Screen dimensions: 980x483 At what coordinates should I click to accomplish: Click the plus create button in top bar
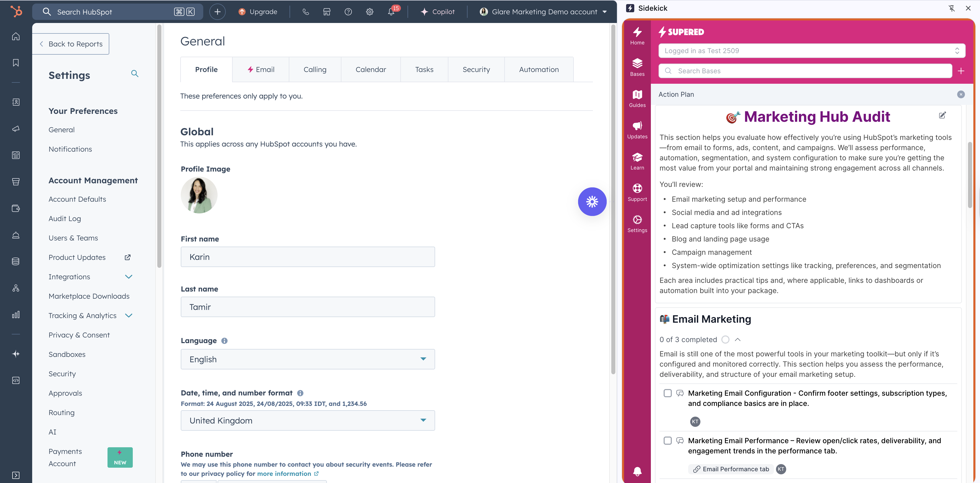point(217,12)
